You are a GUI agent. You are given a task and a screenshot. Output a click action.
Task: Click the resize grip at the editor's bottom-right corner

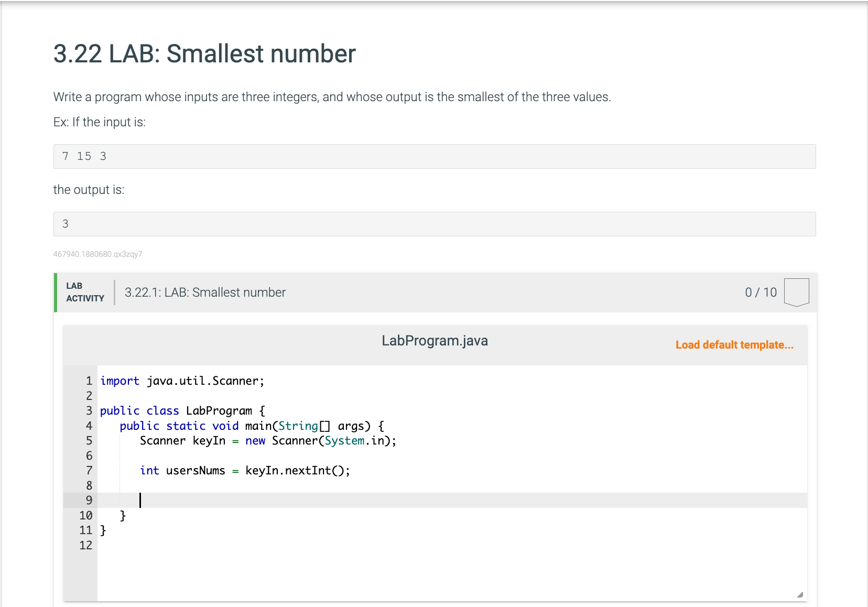(799, 595)
